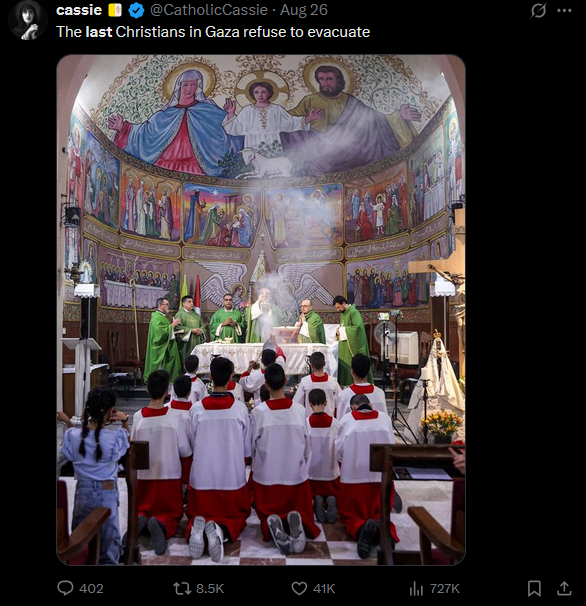Open the @CatholicCassie handle link
The image size is (586, 606).
point(208,10)
